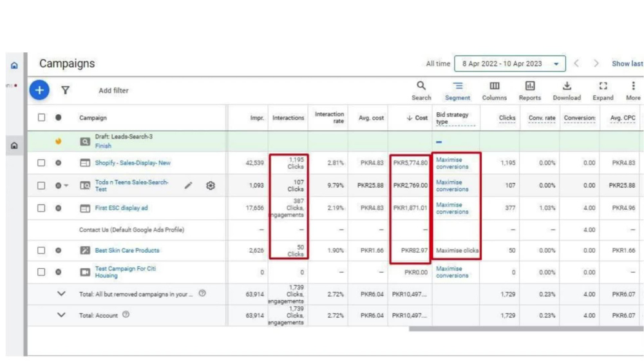Click the All time label
Screen dimensions: 644x363
[438, 64]
